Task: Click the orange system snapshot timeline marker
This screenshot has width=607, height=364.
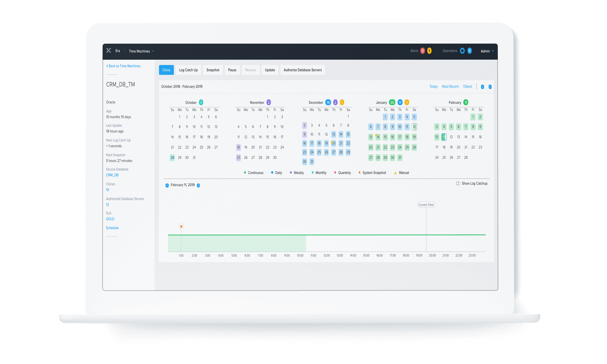Action: coord(181,227)
